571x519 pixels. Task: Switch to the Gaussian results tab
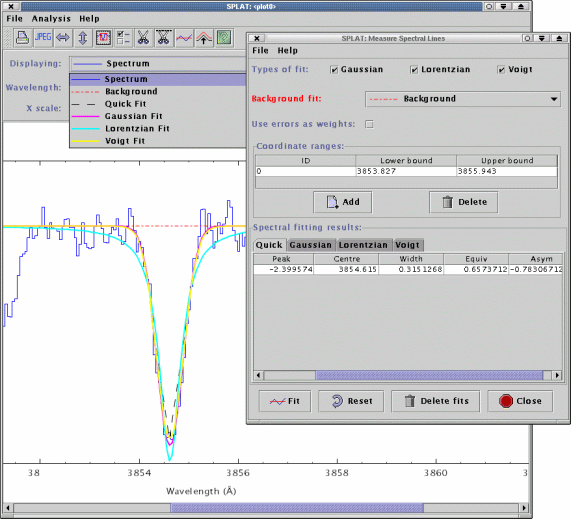coord(311,245)
